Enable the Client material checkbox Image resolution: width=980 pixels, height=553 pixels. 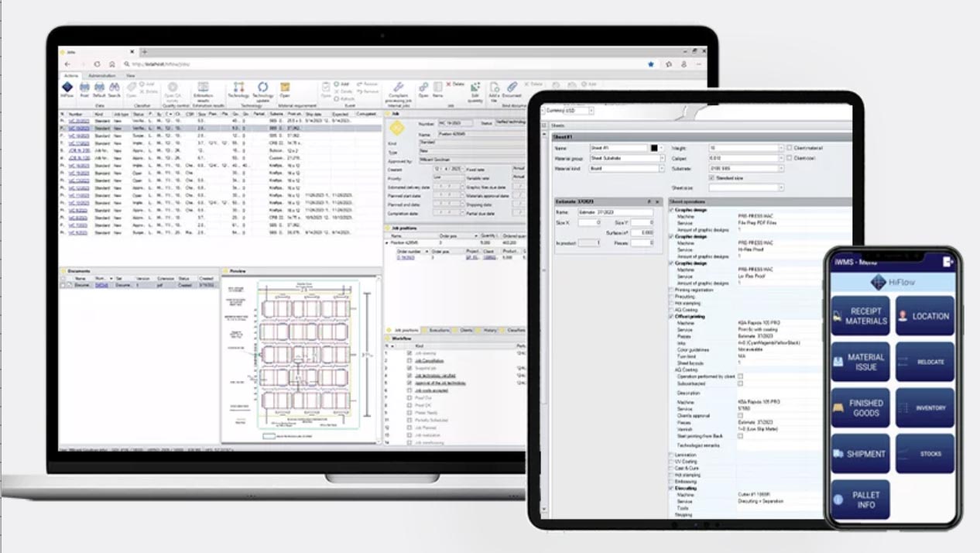click(789, 148)
